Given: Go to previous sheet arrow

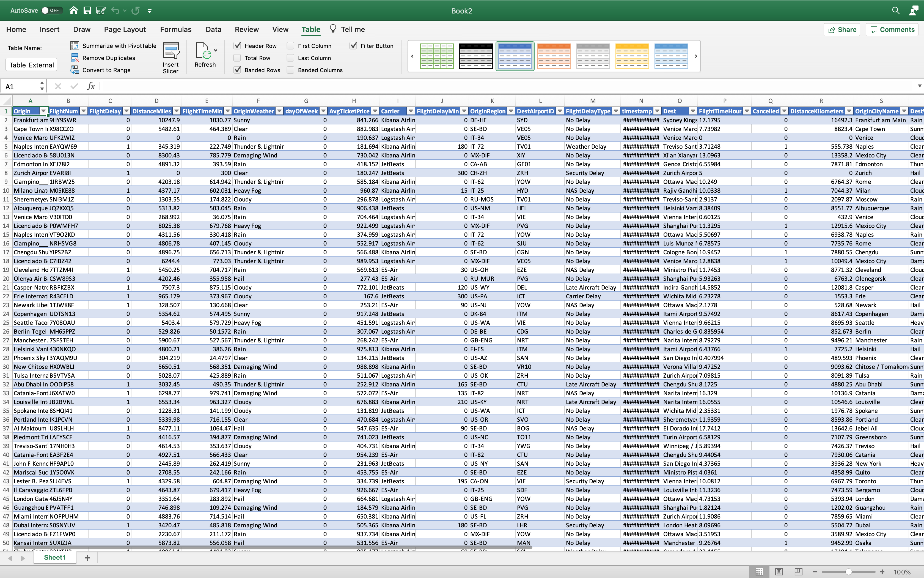Looking at the screenshot, I should coord(10,558).
